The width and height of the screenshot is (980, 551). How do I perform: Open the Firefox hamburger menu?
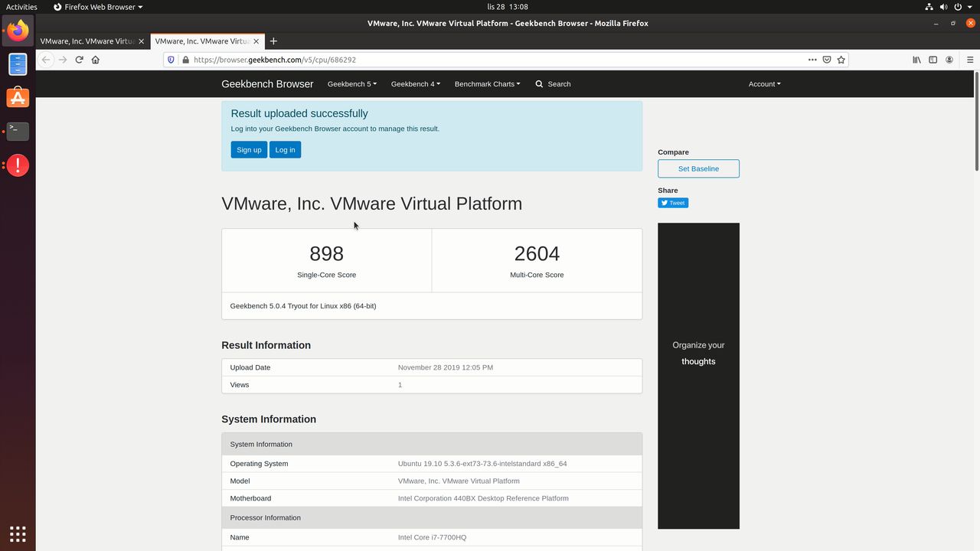[x=970, y=60]
